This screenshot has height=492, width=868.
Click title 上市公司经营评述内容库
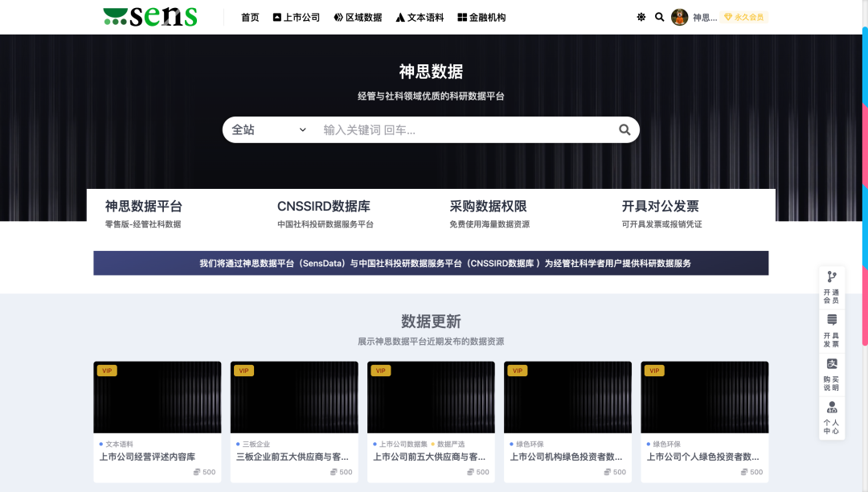pos(147,457)
